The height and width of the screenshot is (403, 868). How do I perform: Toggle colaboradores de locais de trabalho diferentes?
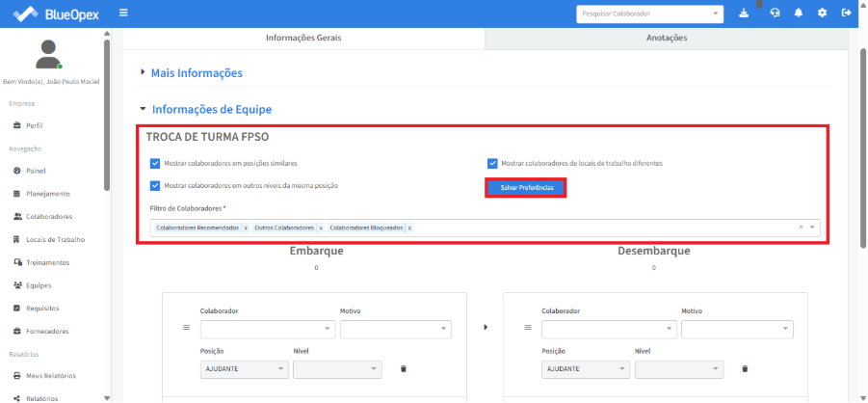coord(492,164)
